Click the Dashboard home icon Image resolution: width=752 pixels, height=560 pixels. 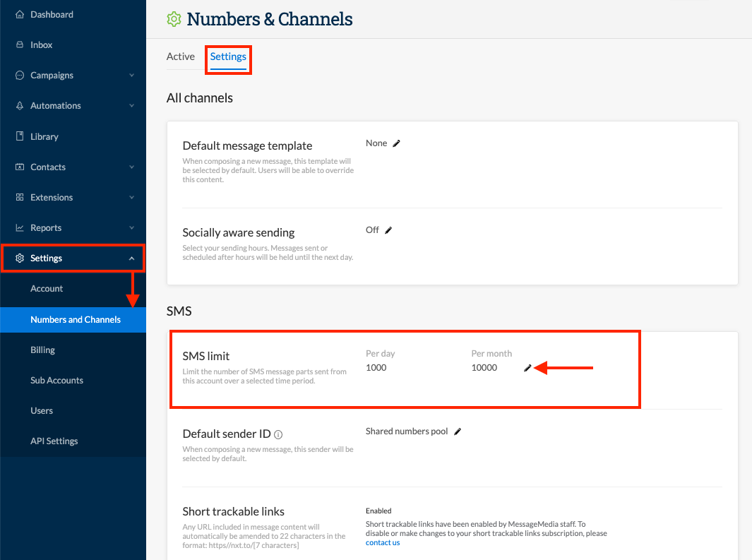pos(20,14)
